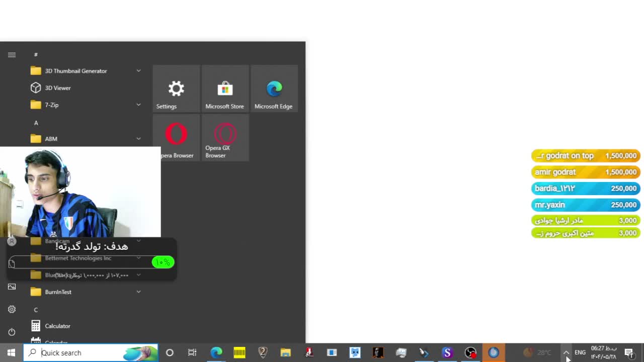644x362 pixels.
Task: Expand the BurnInTest folder chevron
Action: tap(138, 292)
